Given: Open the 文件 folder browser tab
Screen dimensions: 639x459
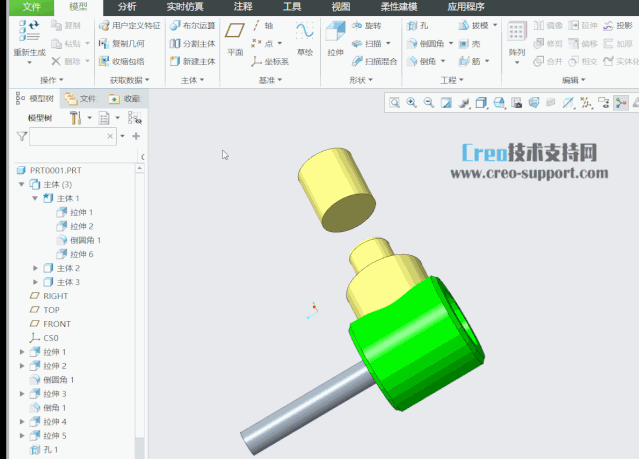Looking at the screenshot, I should [x=81, y=99].
